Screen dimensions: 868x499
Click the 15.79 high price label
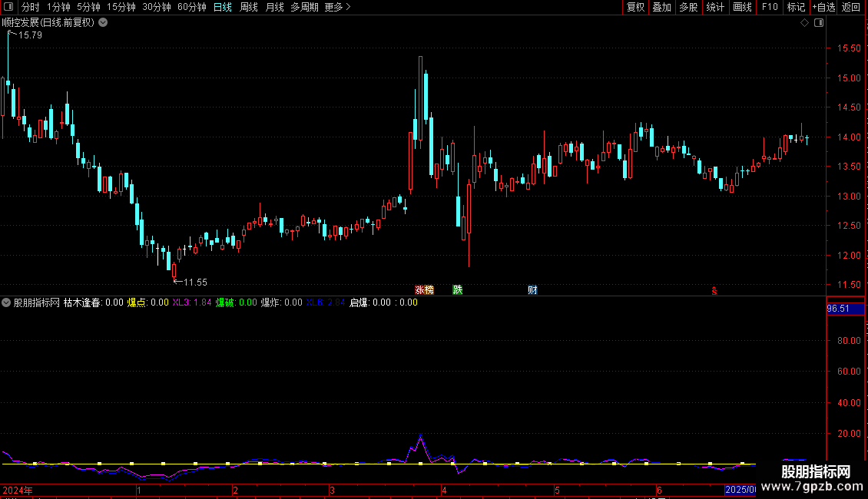click(x=30, y=35)
